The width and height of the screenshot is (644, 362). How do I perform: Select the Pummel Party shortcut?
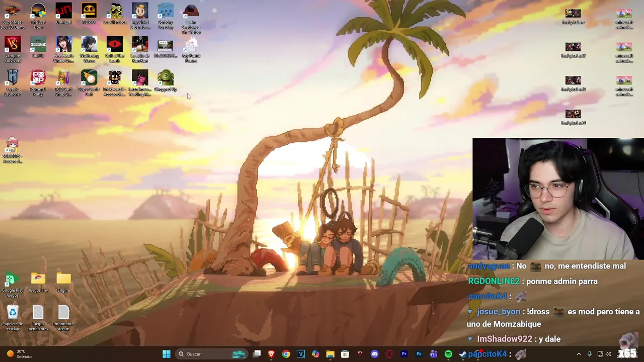38,83
